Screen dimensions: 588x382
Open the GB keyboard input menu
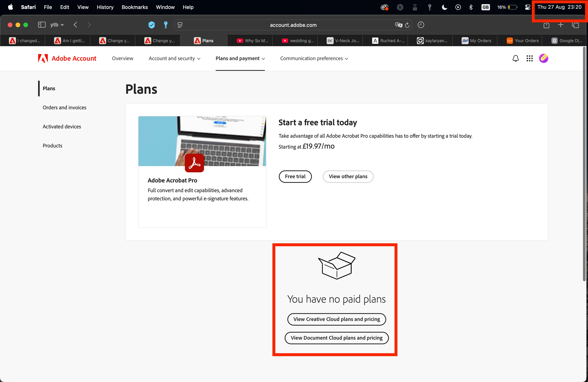click(486, 7)
